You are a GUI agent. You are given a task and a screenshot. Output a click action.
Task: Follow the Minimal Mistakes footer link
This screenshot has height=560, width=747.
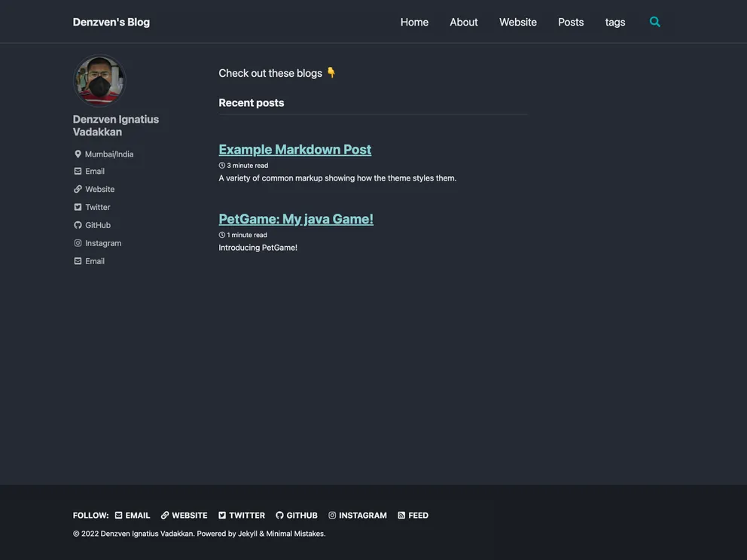coord(295,534)
